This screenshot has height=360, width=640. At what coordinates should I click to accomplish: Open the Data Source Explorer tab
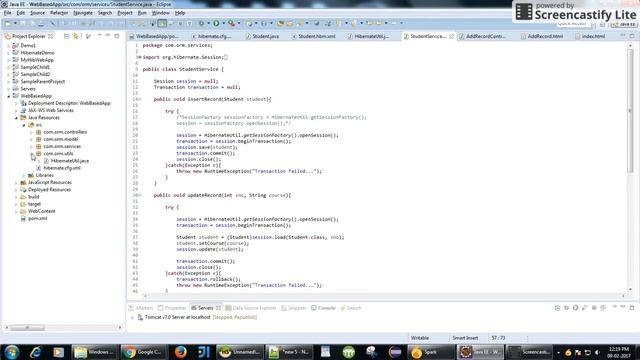click(251, 308)
